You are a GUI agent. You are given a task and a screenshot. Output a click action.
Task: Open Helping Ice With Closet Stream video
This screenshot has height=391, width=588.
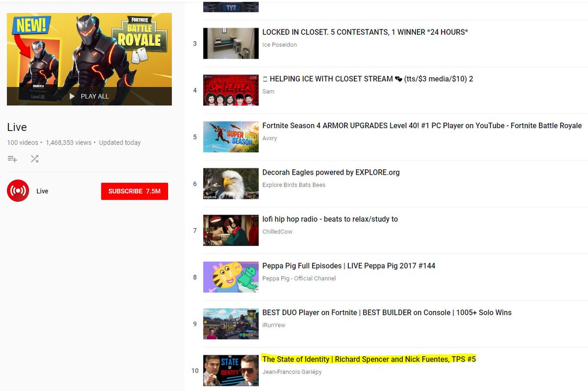(367, 79)
